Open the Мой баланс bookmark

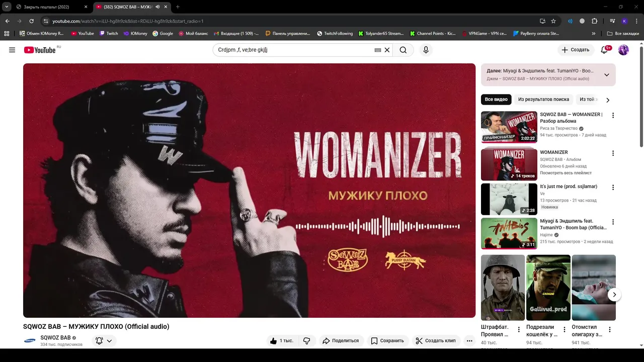tap(193, 33)
